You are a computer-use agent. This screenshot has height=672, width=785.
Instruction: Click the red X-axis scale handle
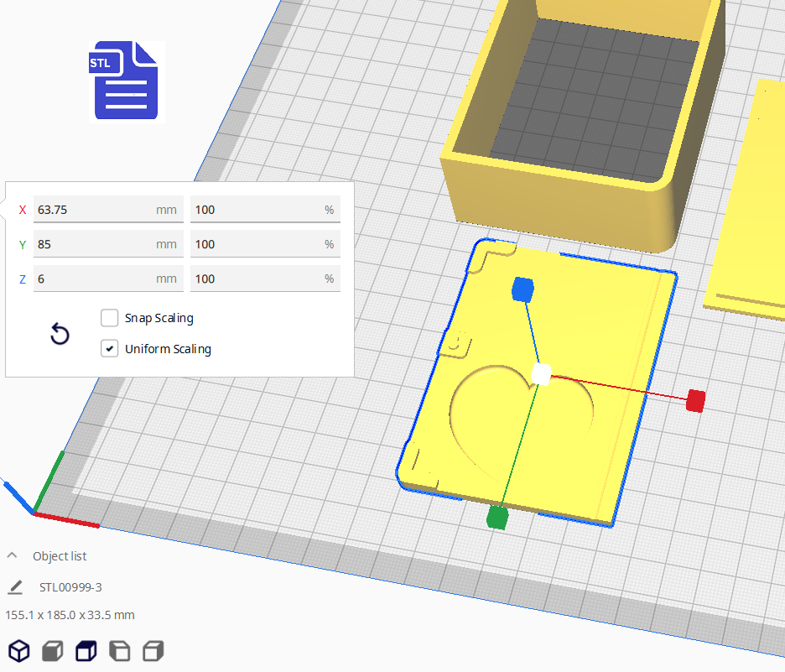694,401
